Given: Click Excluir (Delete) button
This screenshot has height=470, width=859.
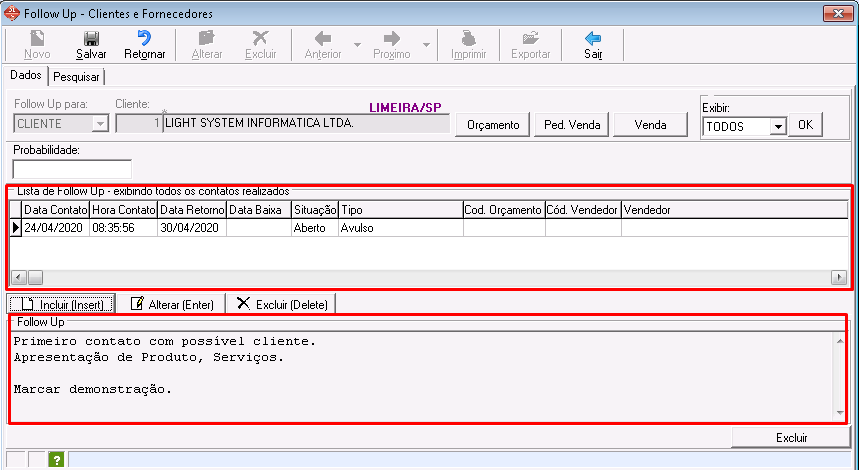Looking at the screenshot, I should tap(282, 304).
